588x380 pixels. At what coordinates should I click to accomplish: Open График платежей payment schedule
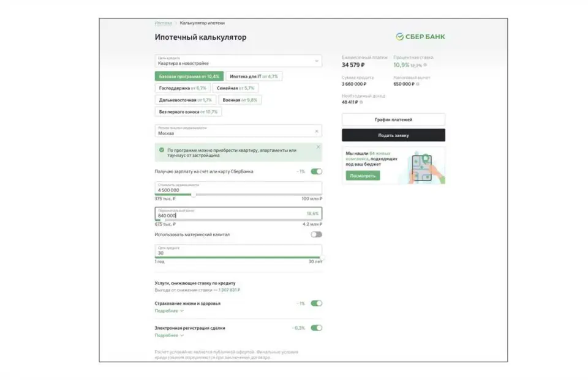click(x=393, y=119)
